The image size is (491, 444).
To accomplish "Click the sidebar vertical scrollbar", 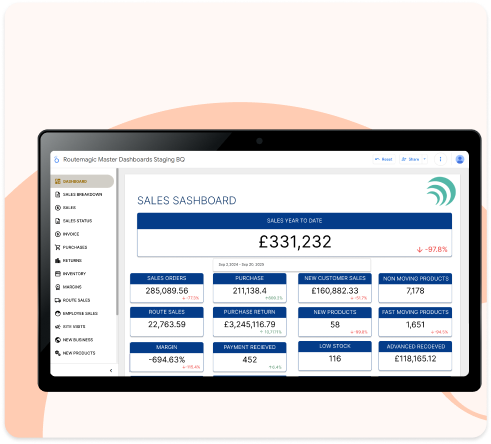I will click(x=117, y=242).
